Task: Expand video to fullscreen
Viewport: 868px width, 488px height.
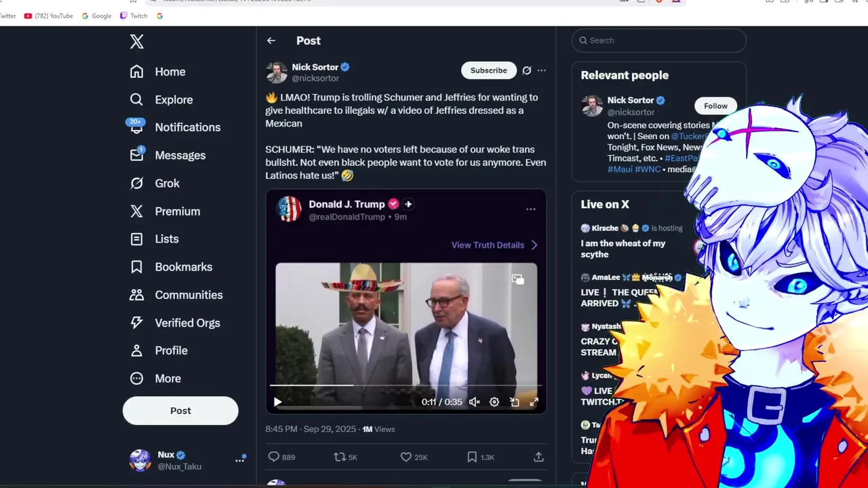Action: click(534, 402)
